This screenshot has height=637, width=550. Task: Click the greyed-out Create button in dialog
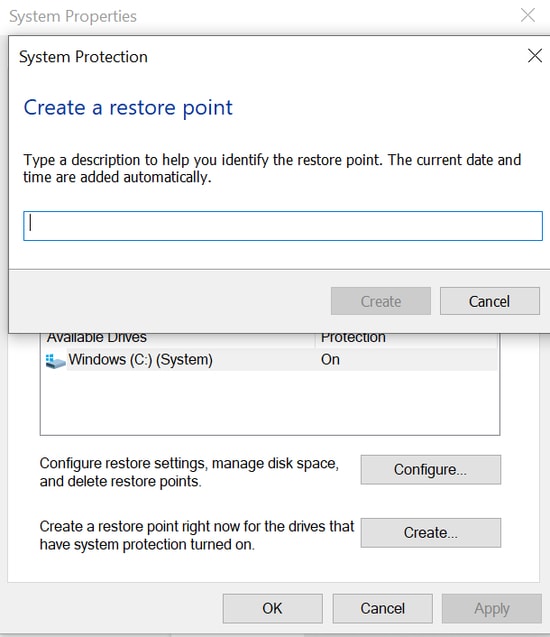381,301
